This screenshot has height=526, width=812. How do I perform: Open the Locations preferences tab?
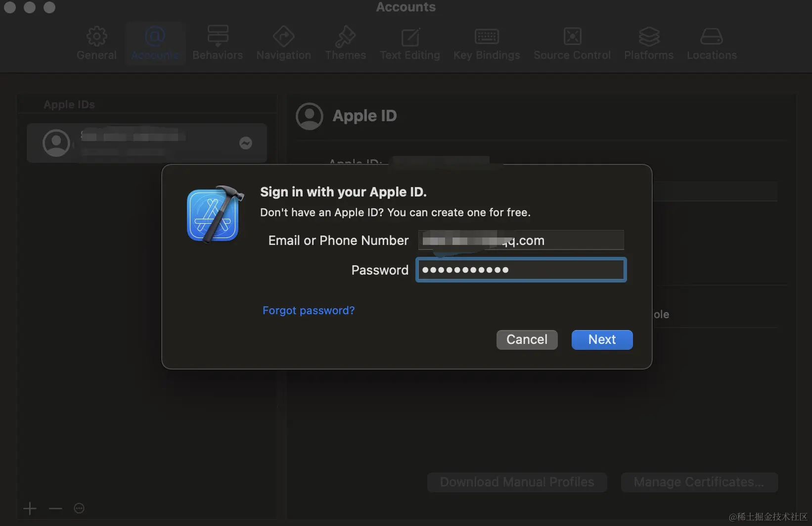tap(712, 44)
